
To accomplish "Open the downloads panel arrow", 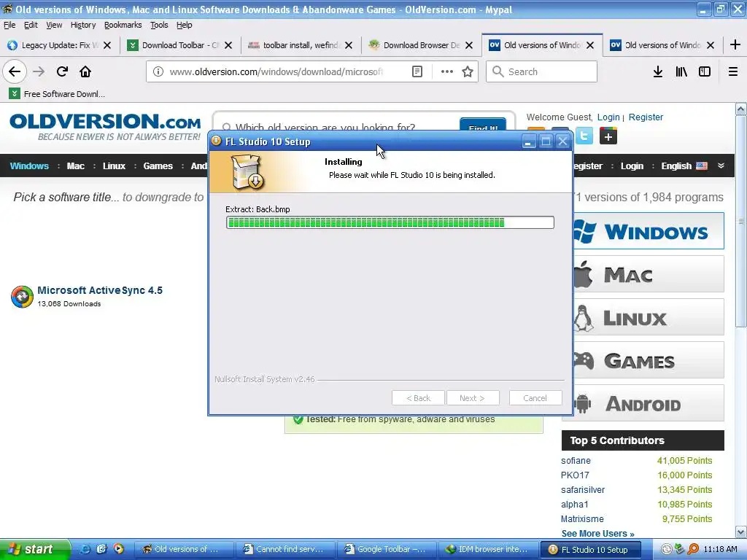I will pos(658,71).
